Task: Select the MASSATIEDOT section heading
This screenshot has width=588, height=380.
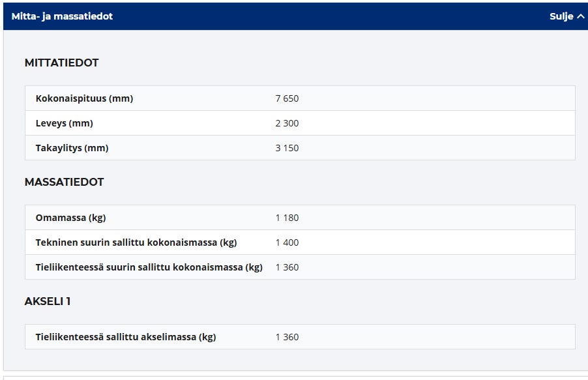Action: coord(64,182)
